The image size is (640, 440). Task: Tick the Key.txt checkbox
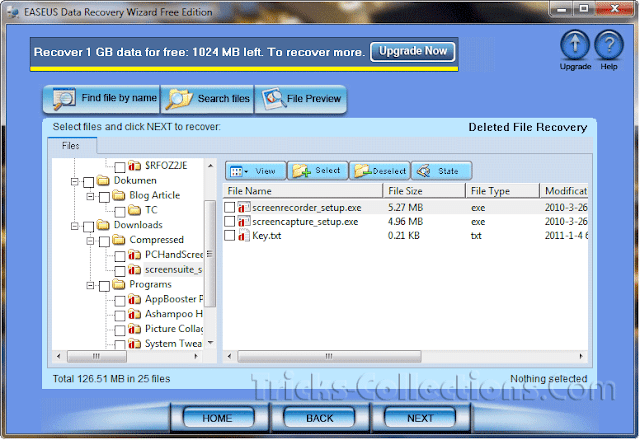pyautogui.click(x=229, y=236)
